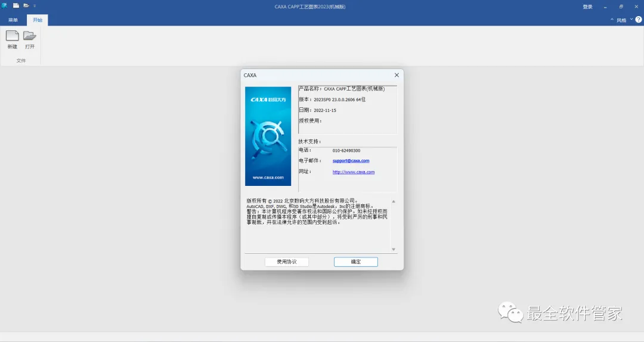Click the 打开 ribbon button
This screenshot has height=342, width=644.
[30, 40]
